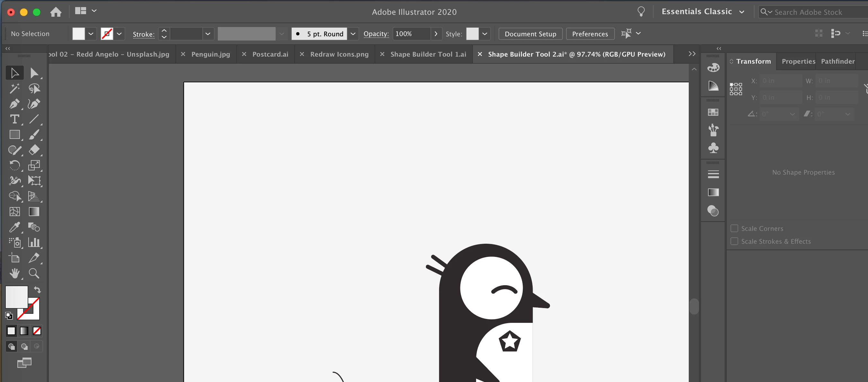Click the Preferences button
868x382 pixels.
590,34
